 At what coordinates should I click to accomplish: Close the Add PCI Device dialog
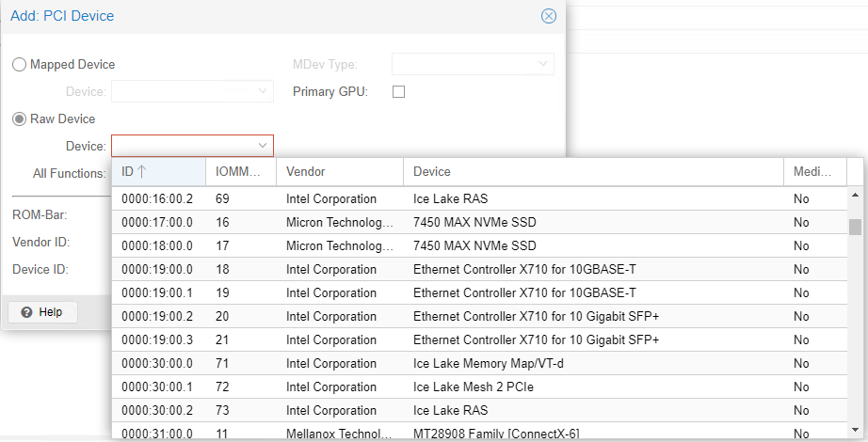548,16
